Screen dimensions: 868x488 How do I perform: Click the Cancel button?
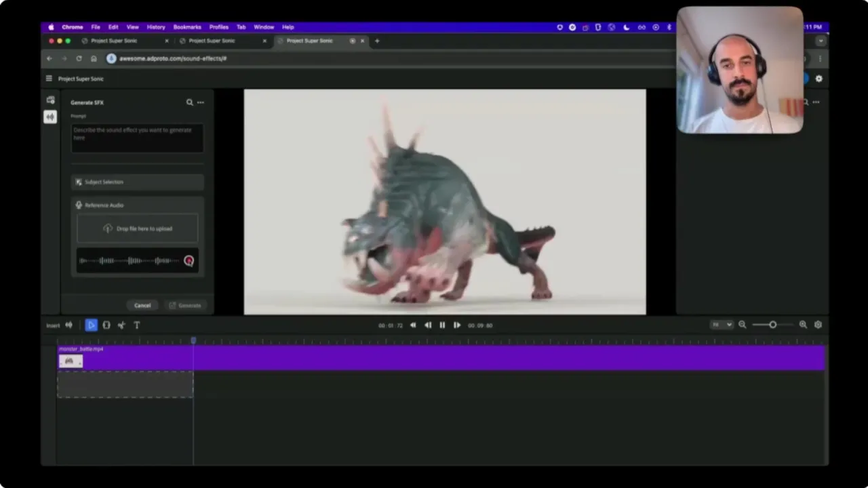(142, 305)
